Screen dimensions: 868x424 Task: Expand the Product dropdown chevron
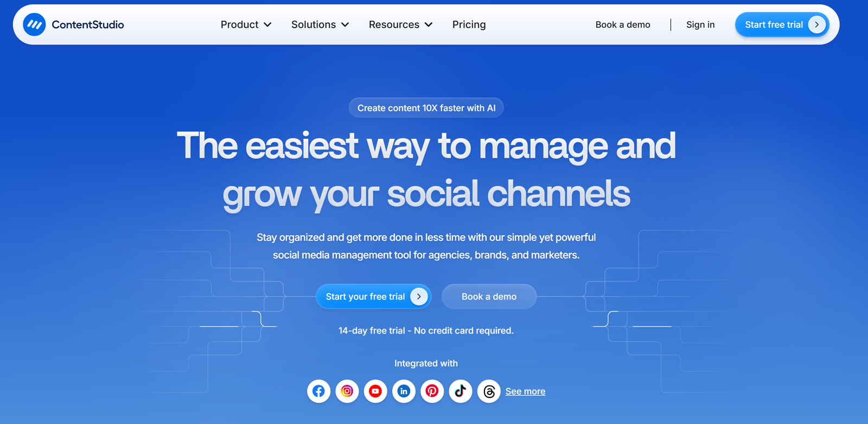point(267,25)
